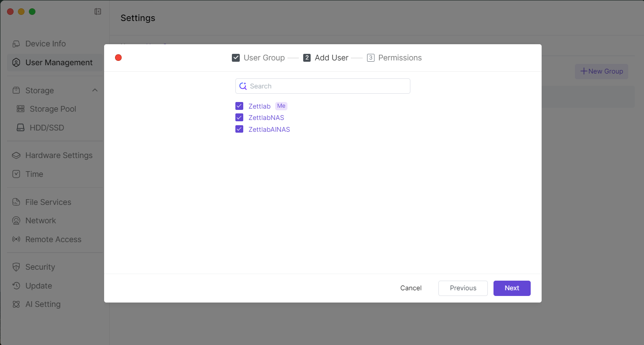
Task: Open the File Services menu item
Action: 48,202
